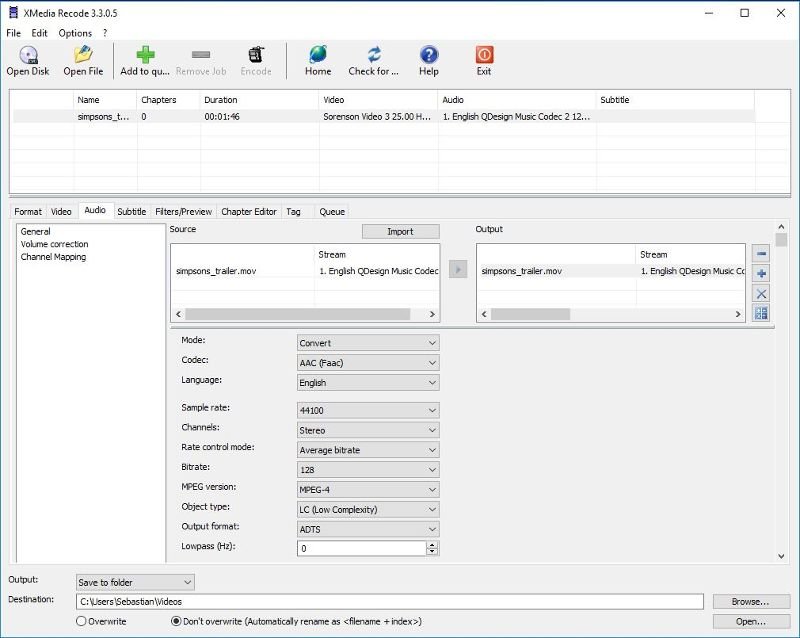Click the Lowpass (Hz) stepper arrows
Image resolution: width=800 pixels, height=638 pixels.
pyautogui.click(x=432, y=548)
